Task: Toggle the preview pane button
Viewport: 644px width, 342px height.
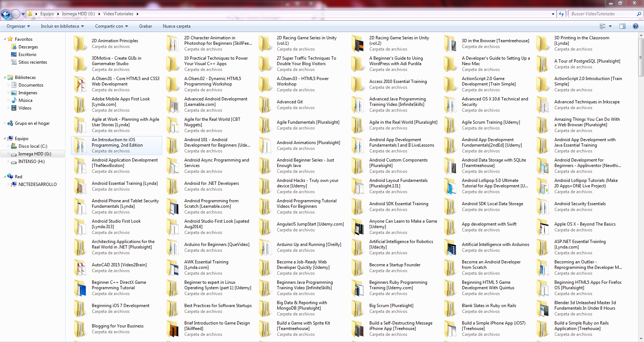Action: click(x=623, y=26)
